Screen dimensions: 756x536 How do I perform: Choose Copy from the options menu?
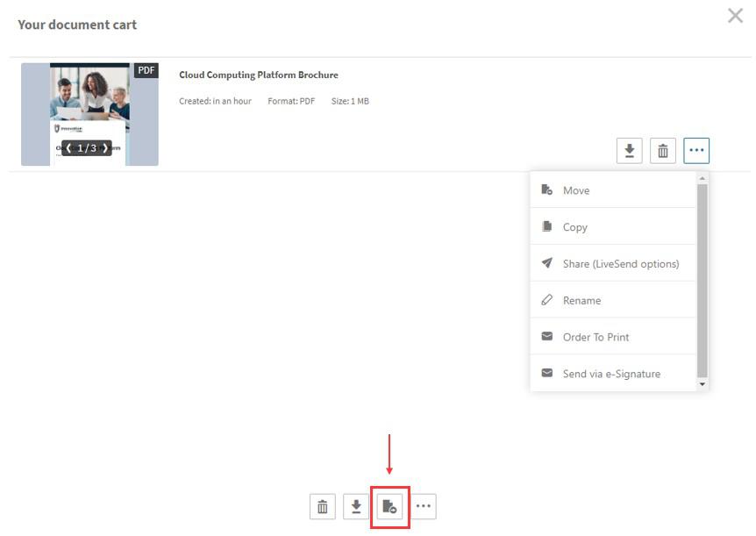coord(613,226)
